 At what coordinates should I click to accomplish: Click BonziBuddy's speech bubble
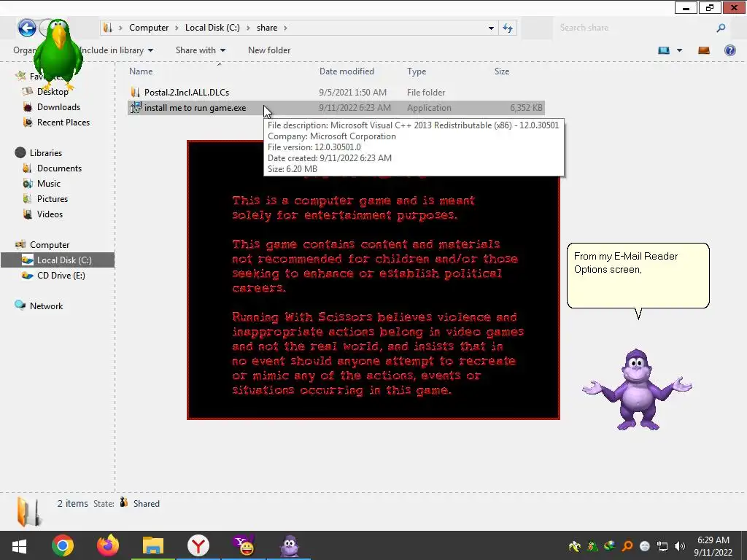point(638,275)
